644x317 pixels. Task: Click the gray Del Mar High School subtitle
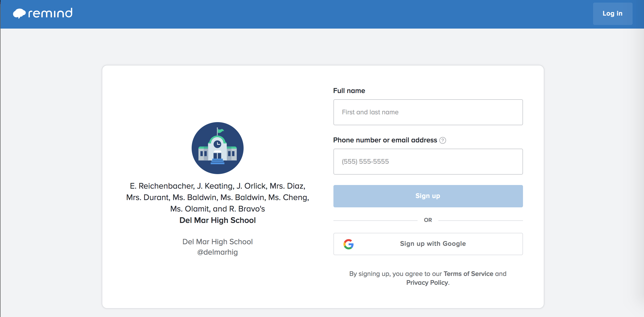point(217,242)
